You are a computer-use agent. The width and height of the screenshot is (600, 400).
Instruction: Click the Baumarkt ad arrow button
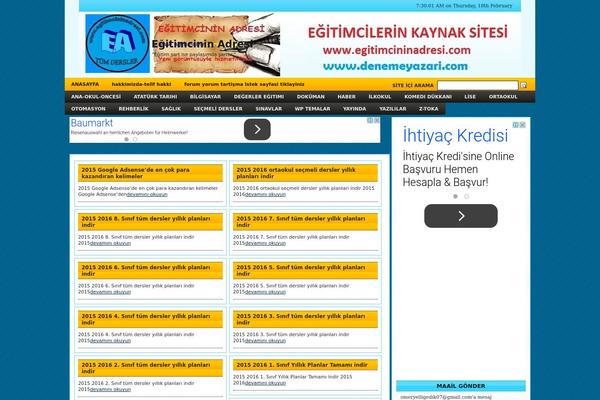click(x=257, y=129)
